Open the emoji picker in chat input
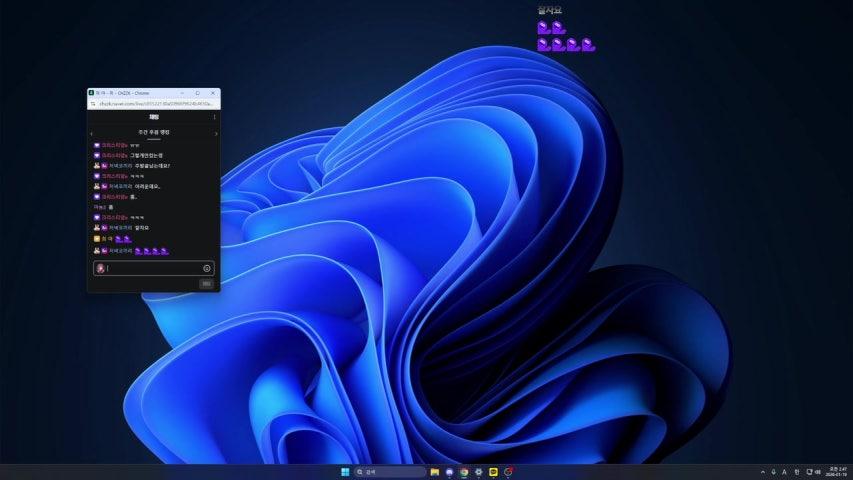The width and height of the screenshot is (853, 480). pyautogui.click(x=207, y=268)
